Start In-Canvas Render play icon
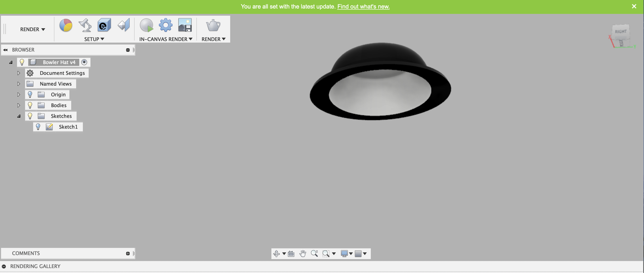644x273 pixels. pyautogui.click(x=146, y=25)
